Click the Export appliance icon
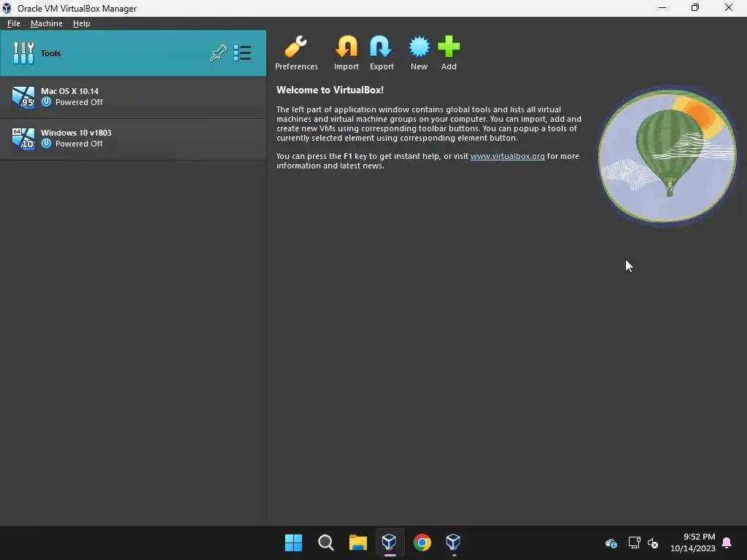The height and width of the screenshot is (560, 747). tap(382, 52)
